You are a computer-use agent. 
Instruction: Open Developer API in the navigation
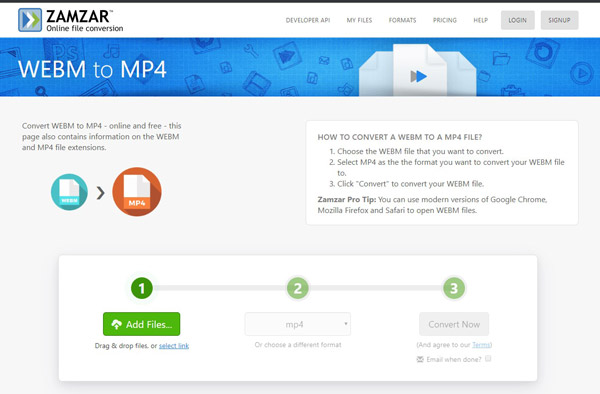308,20
